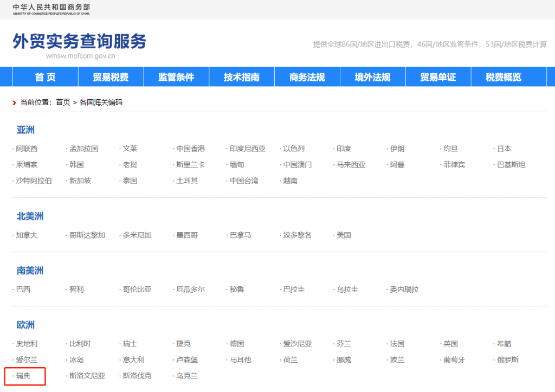Select the 沙特阿拉伯 link

[x=34, y=181]
